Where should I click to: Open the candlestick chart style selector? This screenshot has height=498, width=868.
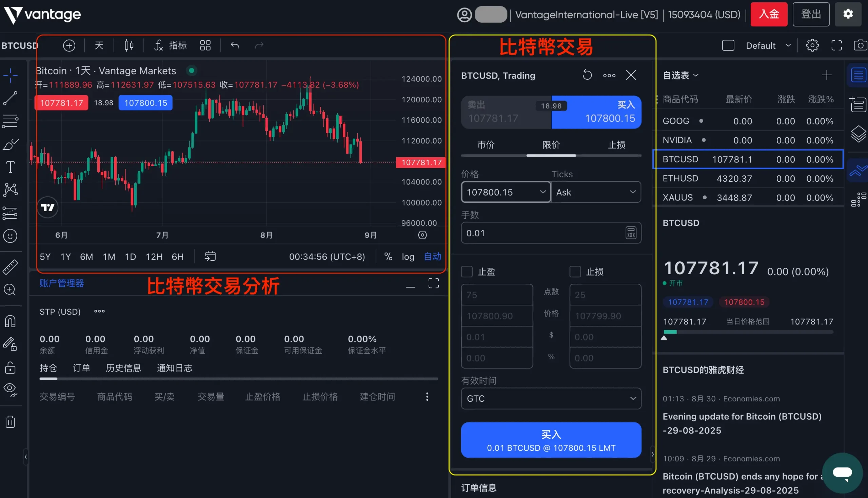tap(129, 45)
